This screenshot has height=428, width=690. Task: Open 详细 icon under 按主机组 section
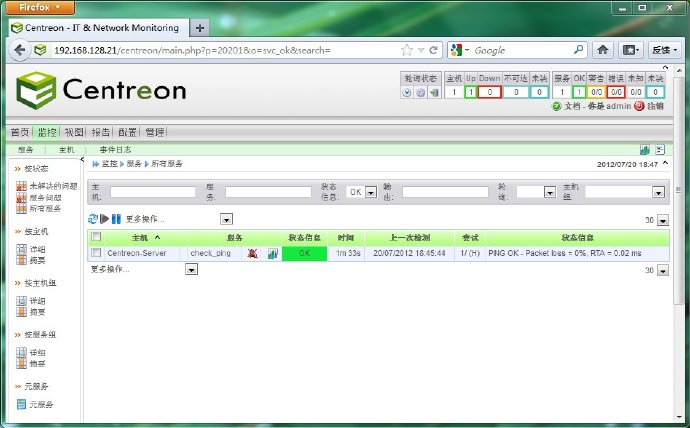pyautogui.click(x=21, y=301)
